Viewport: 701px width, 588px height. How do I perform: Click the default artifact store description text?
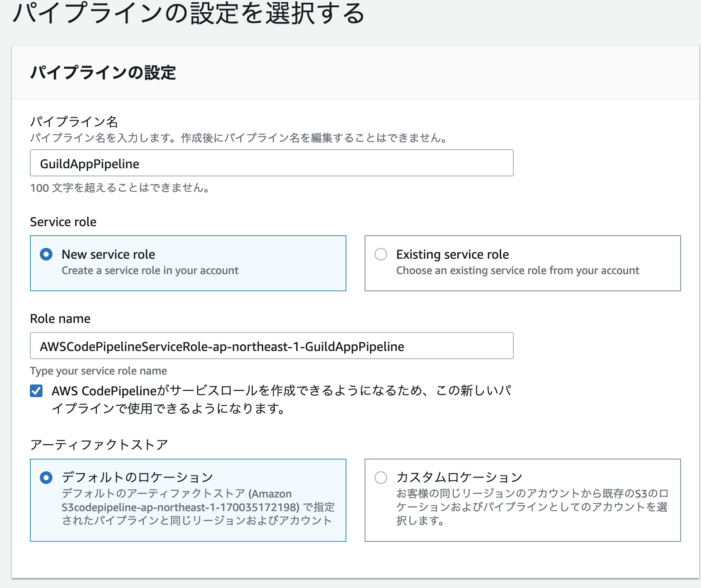(x=198, y=507)
